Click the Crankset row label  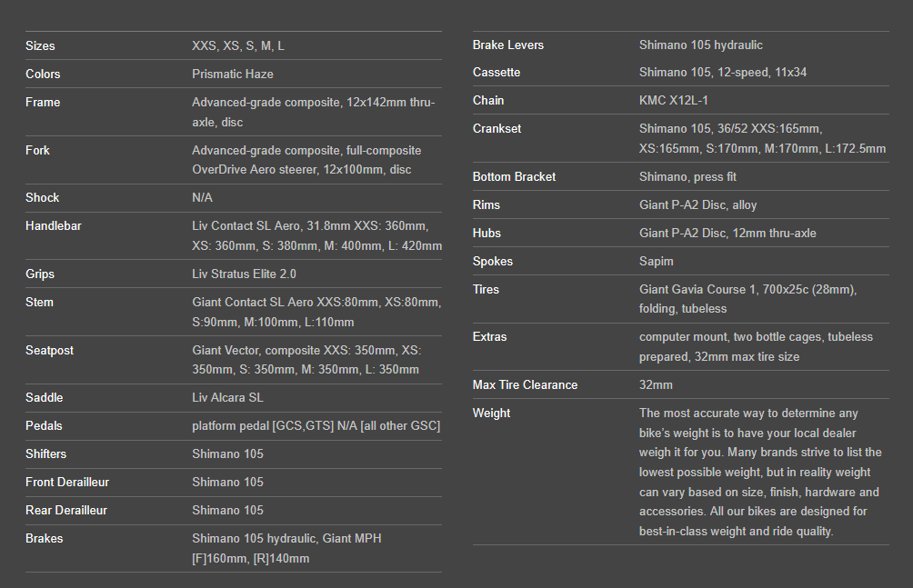click(x=497, y=128)
